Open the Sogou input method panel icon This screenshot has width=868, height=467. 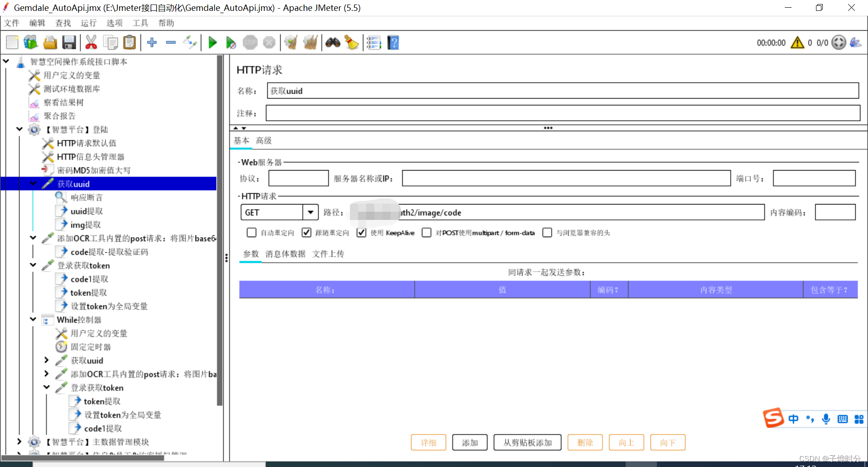click(773, 418)
